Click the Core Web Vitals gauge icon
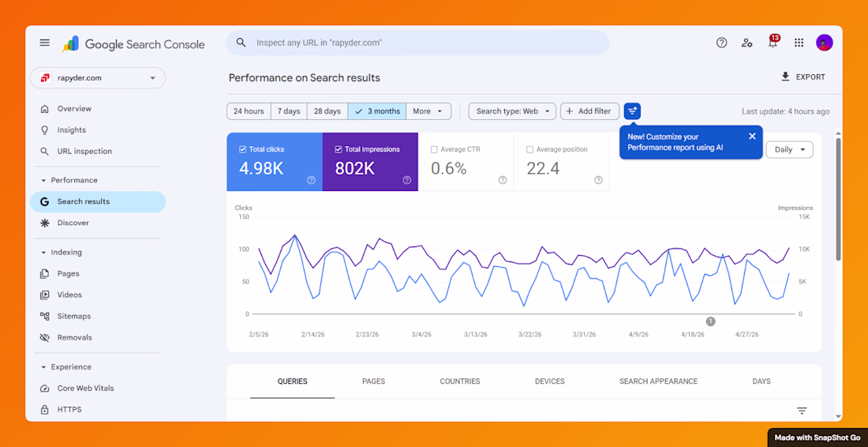This screenshot has height=447, width=868. tap(45, 389)
